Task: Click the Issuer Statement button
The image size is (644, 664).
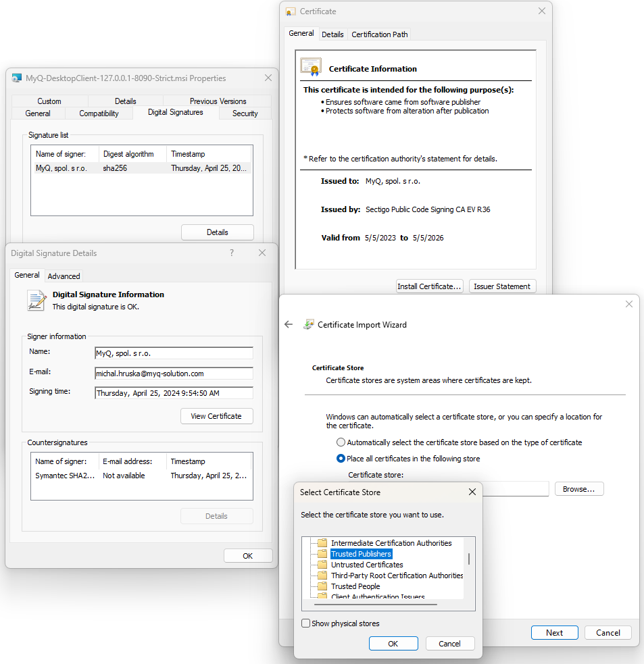Action: tap(502, 286)
